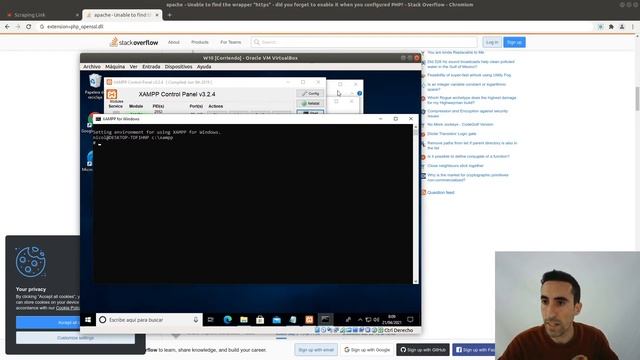The image size is (640, 360).
Task: Open the Archivo menu in VirtualBox
Action: [92, 67]
